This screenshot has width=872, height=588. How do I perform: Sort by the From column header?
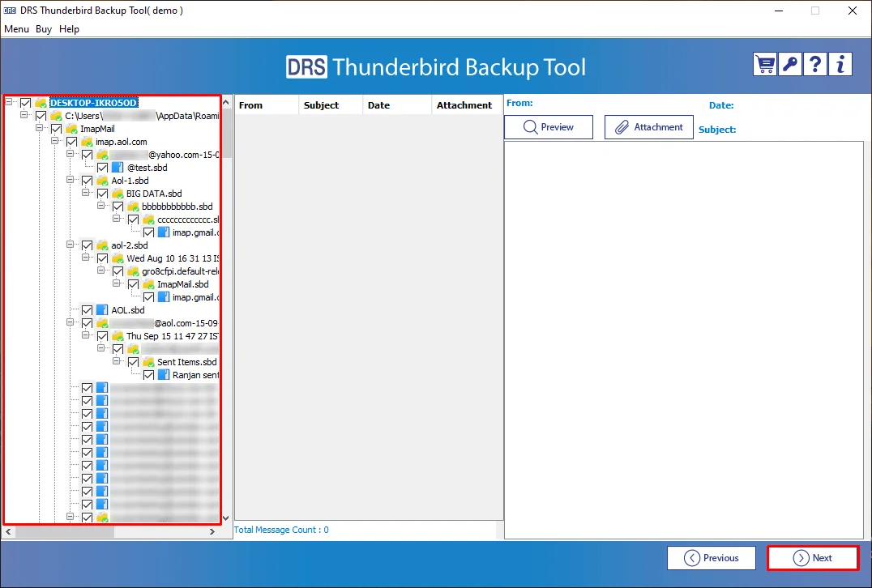(267, 105)
